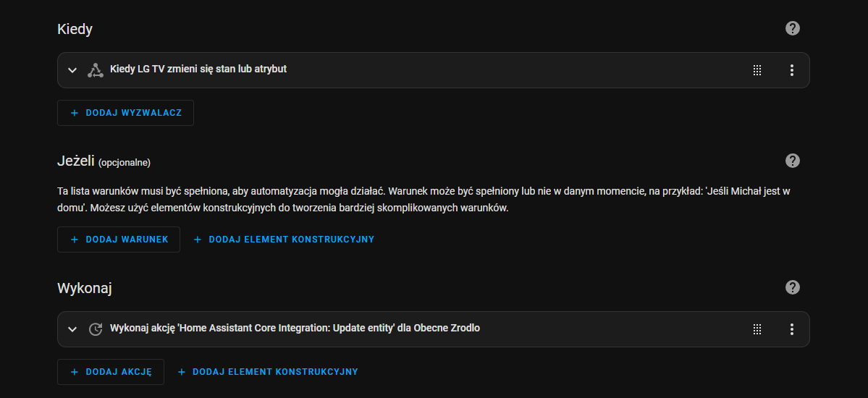Click the Dodaj wyzwalacz button
The image size is (868, 398).
pyautogui.click(x=126, y=113)
